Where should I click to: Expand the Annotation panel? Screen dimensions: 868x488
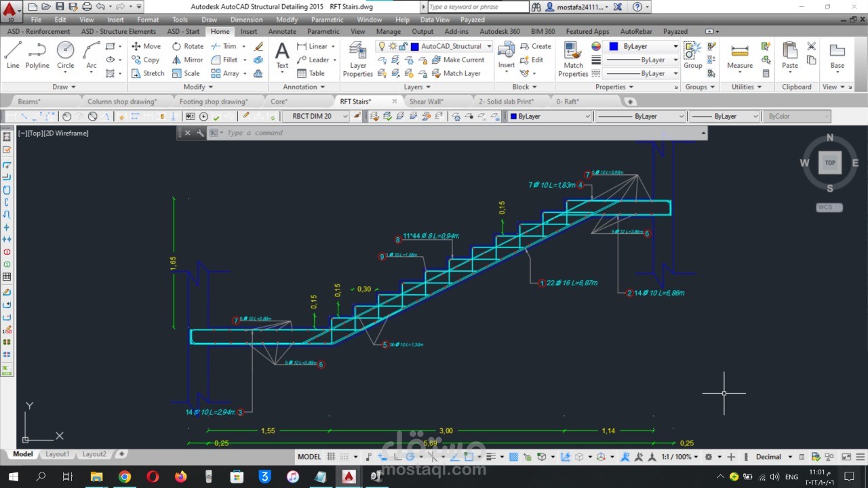click(x=304, y=87)
